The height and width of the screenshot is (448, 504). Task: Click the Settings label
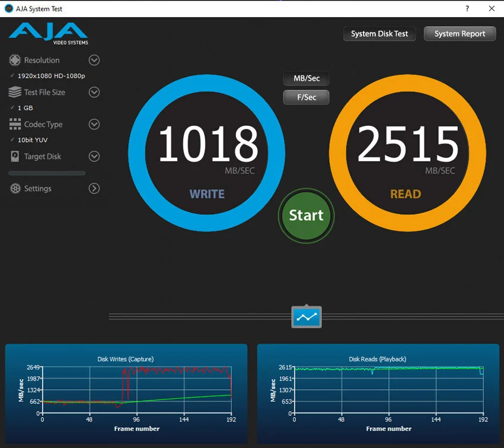pyautogui.click(x=37, y=189)
